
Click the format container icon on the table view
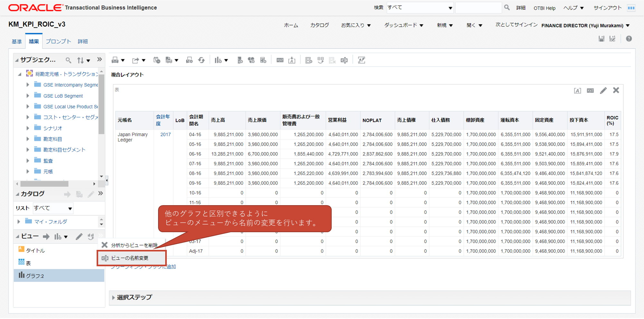point(578,91)
